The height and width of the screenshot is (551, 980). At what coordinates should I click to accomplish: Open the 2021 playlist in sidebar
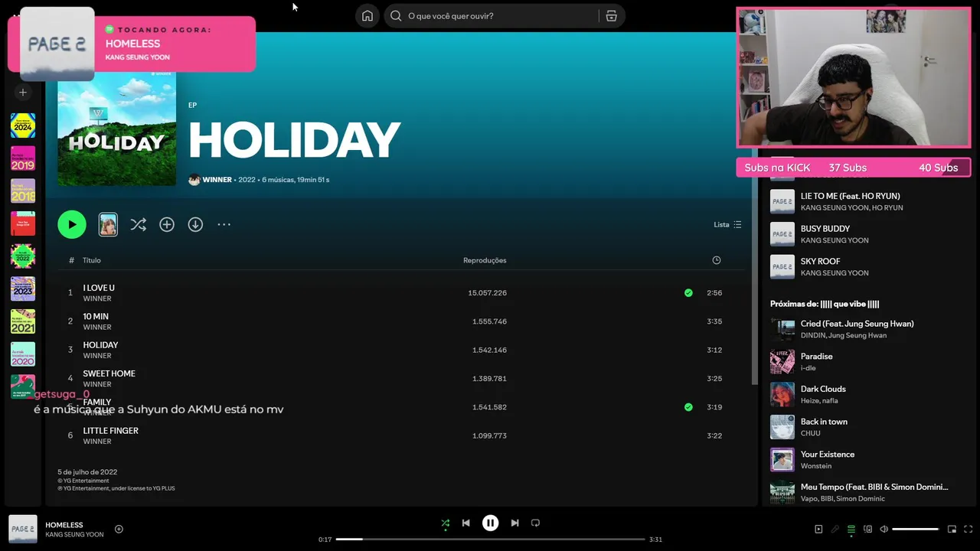[x=23, y=321]
